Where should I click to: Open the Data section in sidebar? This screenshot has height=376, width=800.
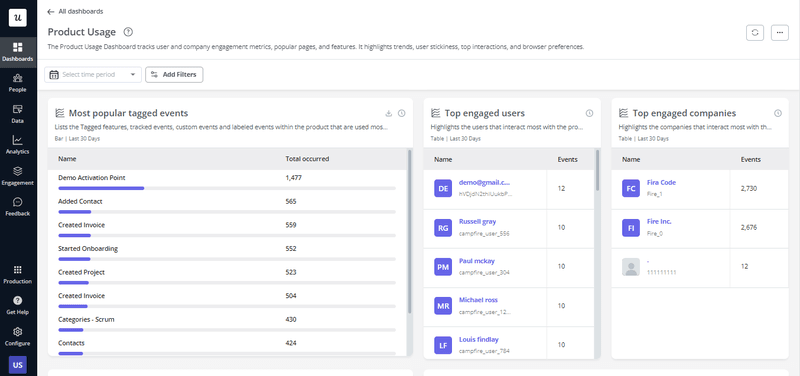pos(18,114)
